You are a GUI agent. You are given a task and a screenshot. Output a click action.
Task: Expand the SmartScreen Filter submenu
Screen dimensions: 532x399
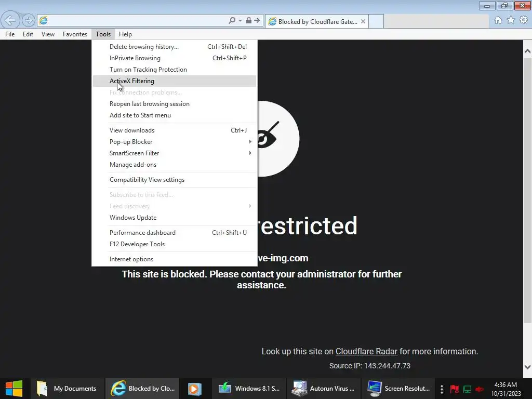pos(175,153)
